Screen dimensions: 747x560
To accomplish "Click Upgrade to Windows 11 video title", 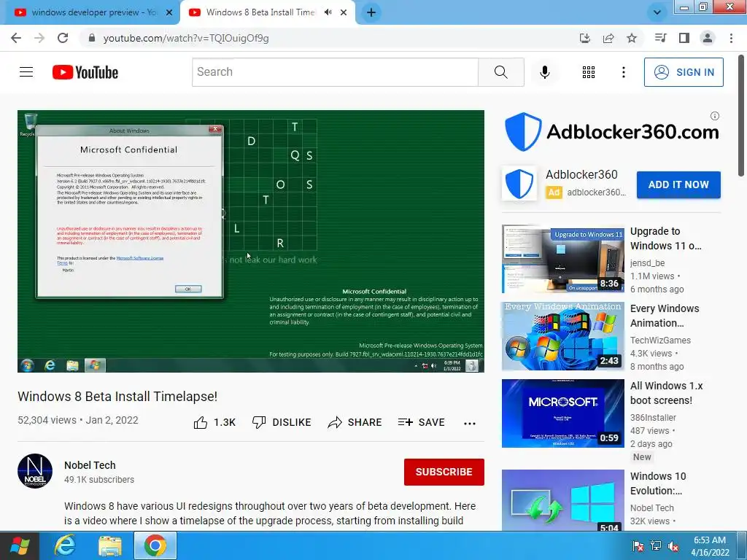I will click(x=665, y=238).
